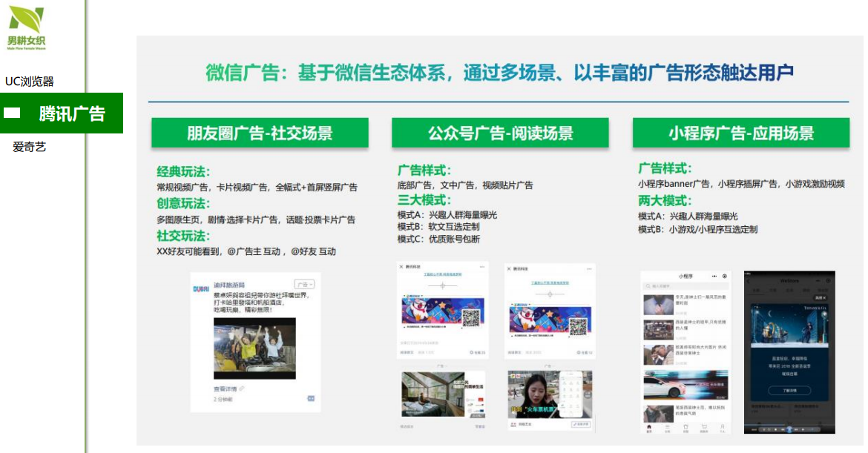The image size is (868, 453).
Task: Click the white square marker beside 腾讯广告
Action: (x=12, y=113)
